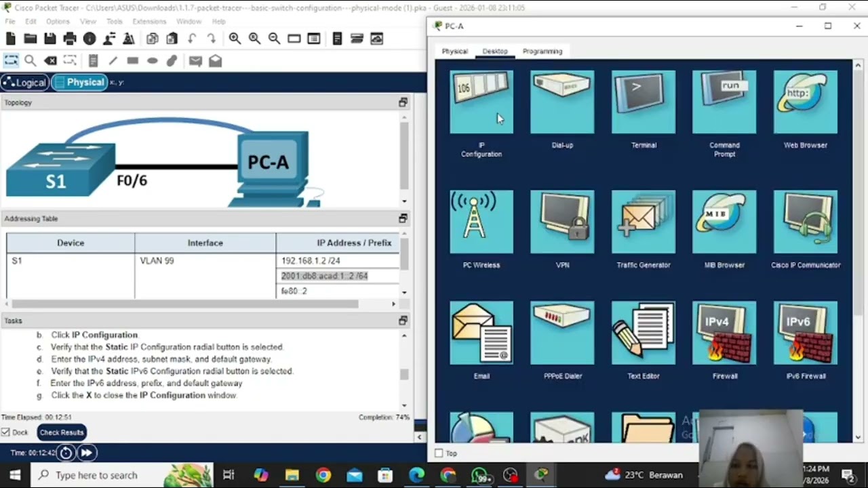The width and height of the screenshot is (868, 488).
Task: Launch the Dial-up desktop app
Action: 562,102
